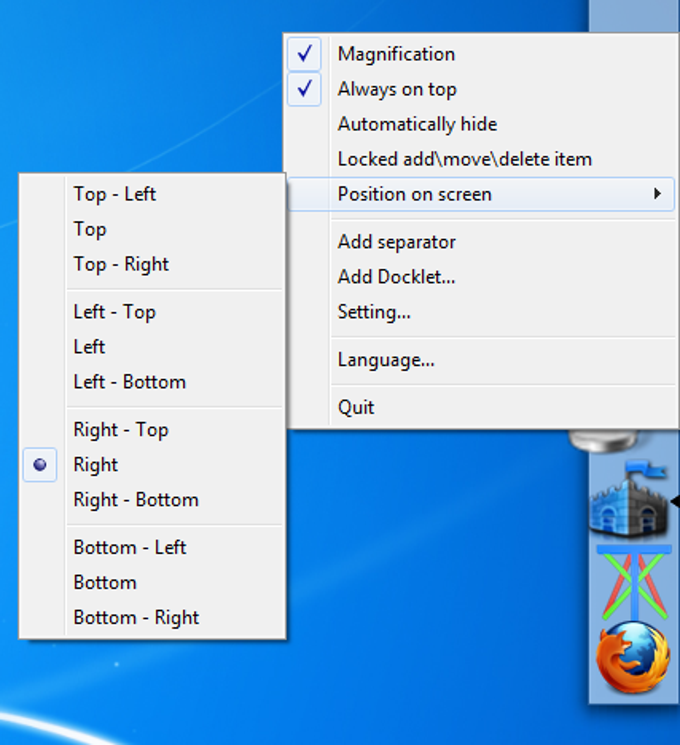Set dock position to Top
Viewport: 680px width, 745px height.
tap(152, 229)
